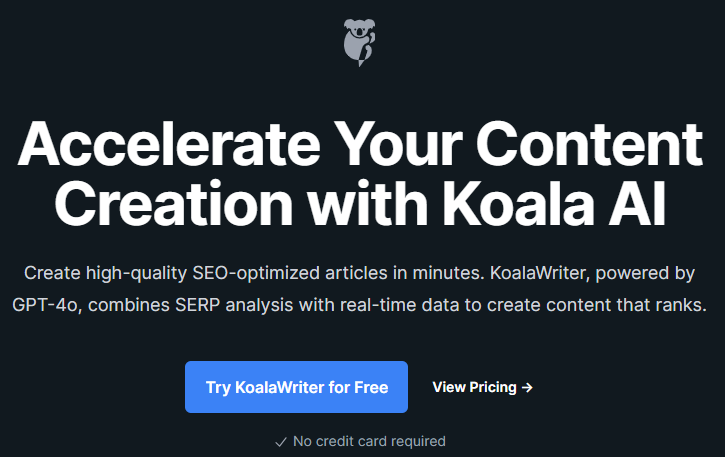Viewport: 725px width, 457px height.
Task: Click the GPT-4o text in the description
Action: pyautogui.click(x=47, y=305)
